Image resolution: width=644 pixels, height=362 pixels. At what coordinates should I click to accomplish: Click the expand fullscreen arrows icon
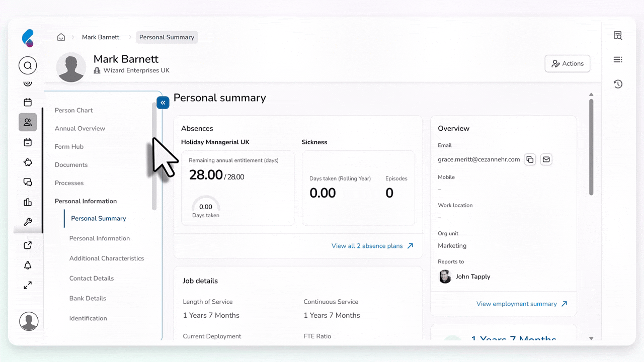click(x=28, y=285)
